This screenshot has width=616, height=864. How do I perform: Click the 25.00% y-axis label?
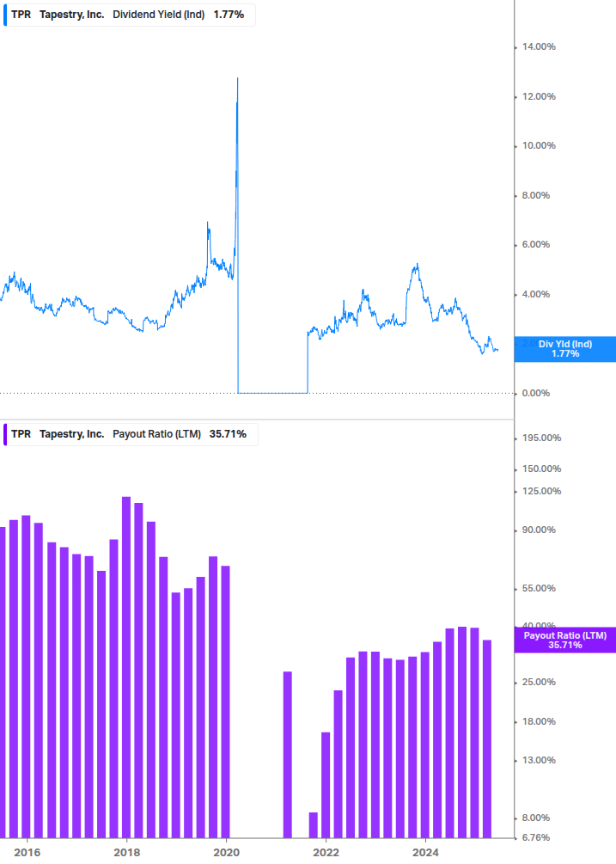539,682
